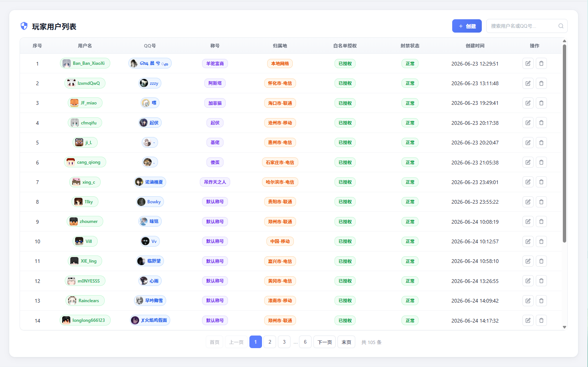Edit m0NYESSS user
The height and width of the screenshot is (367, 588).
(x=528, y=281)
